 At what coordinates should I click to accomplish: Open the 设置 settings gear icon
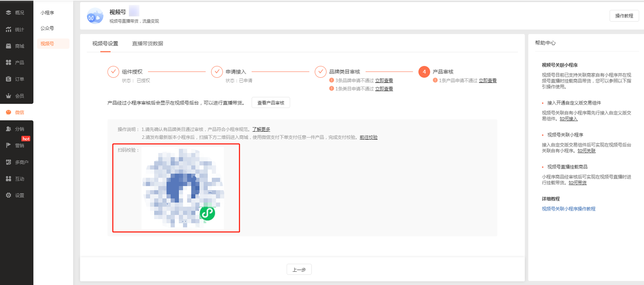coord(8,195)
